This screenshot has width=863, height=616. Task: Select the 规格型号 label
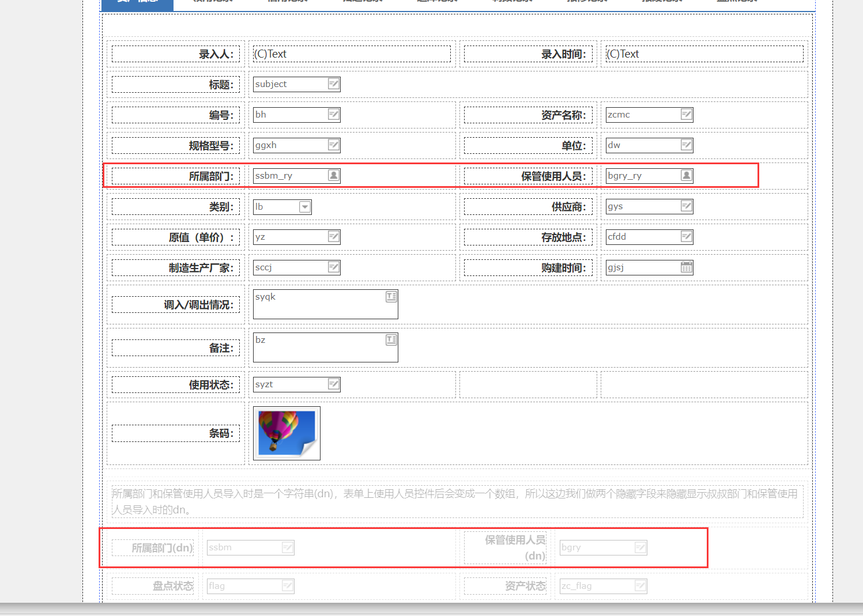[x=176, y=146]
